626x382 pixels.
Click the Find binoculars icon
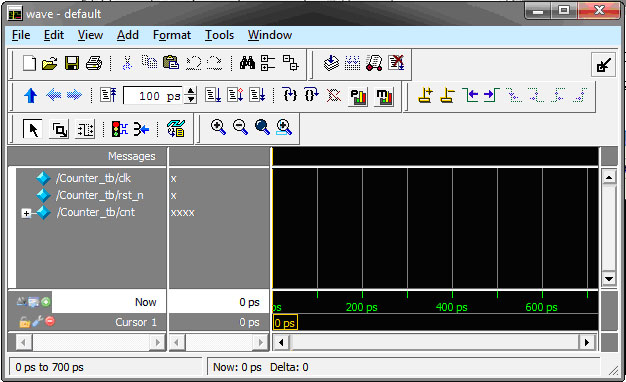click(247, 63)
